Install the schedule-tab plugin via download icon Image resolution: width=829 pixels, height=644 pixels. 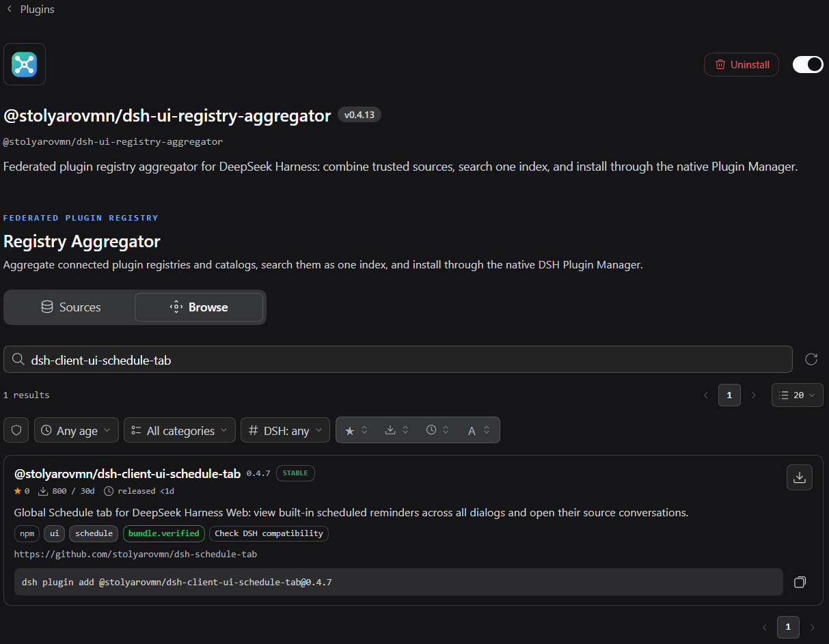pyautogui.click(x=800, y=477)
